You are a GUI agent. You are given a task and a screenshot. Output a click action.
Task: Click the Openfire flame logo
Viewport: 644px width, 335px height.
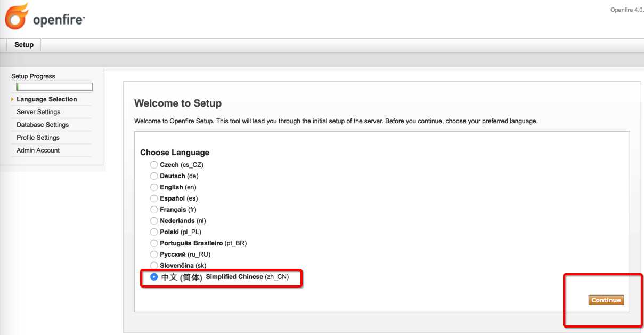coord(16,16)
